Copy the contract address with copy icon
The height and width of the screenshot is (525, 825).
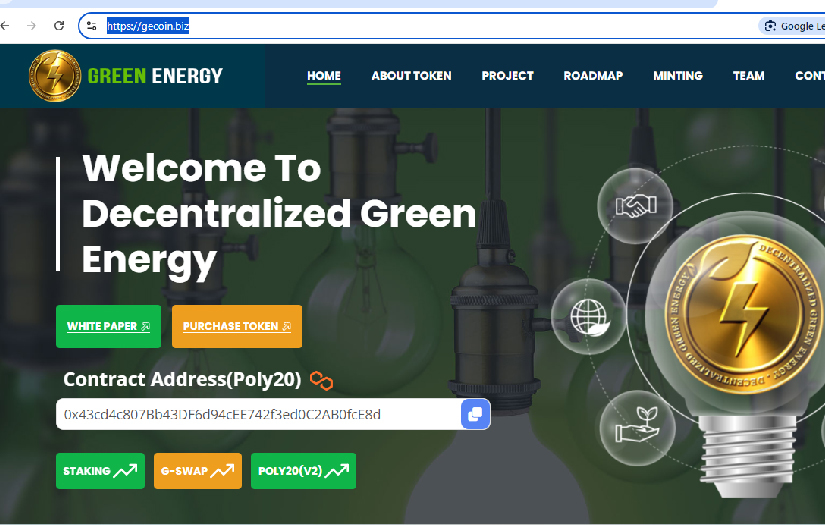point(475,414)
